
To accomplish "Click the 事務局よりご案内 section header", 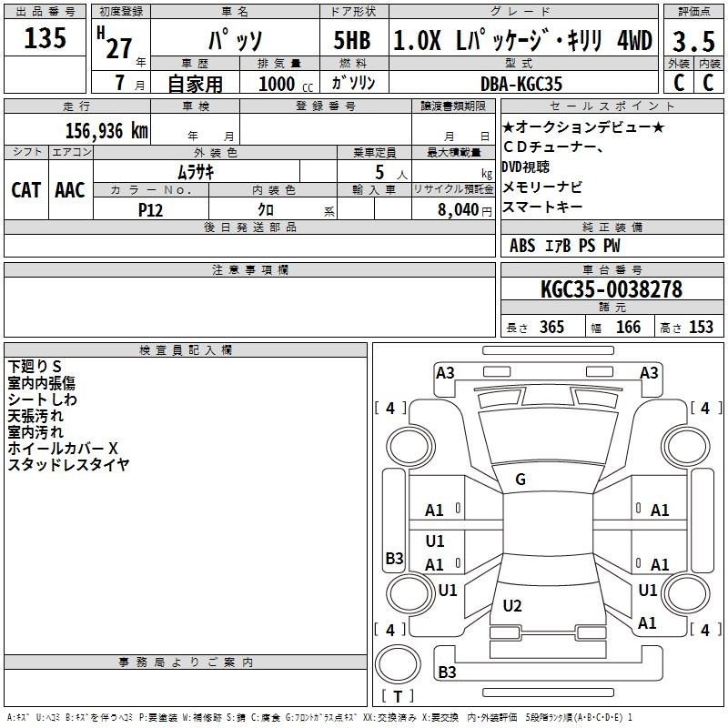I will coord(186,662).
